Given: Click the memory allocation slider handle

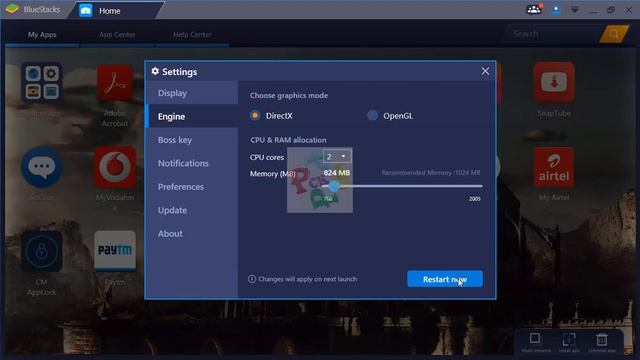Looking at the screenshot, I should pos(334,186).
